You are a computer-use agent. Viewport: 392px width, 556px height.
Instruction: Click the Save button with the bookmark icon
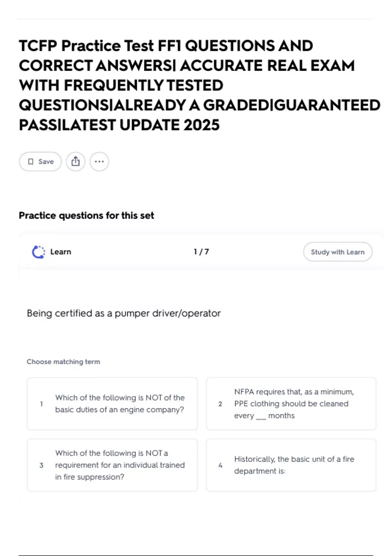[x=40, y=162]
